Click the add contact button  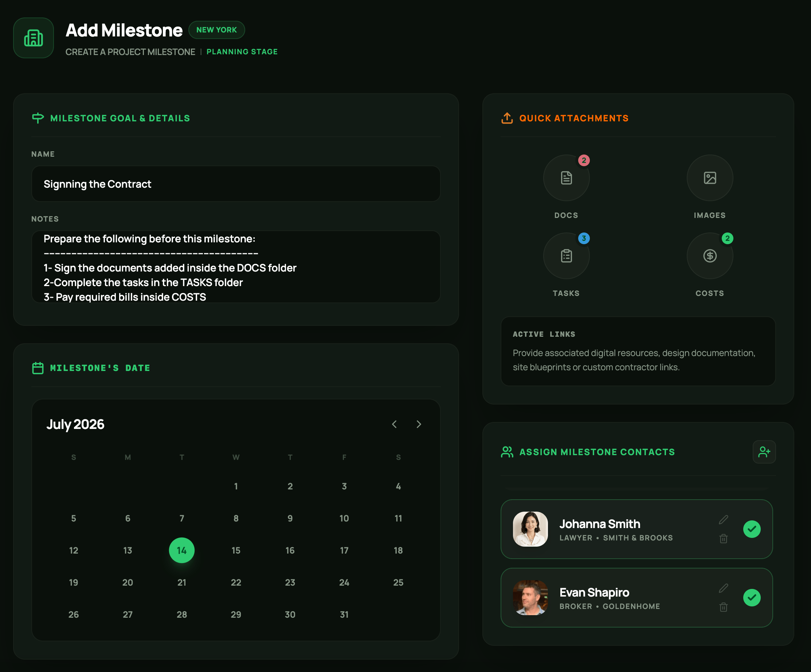click(764, 452)
